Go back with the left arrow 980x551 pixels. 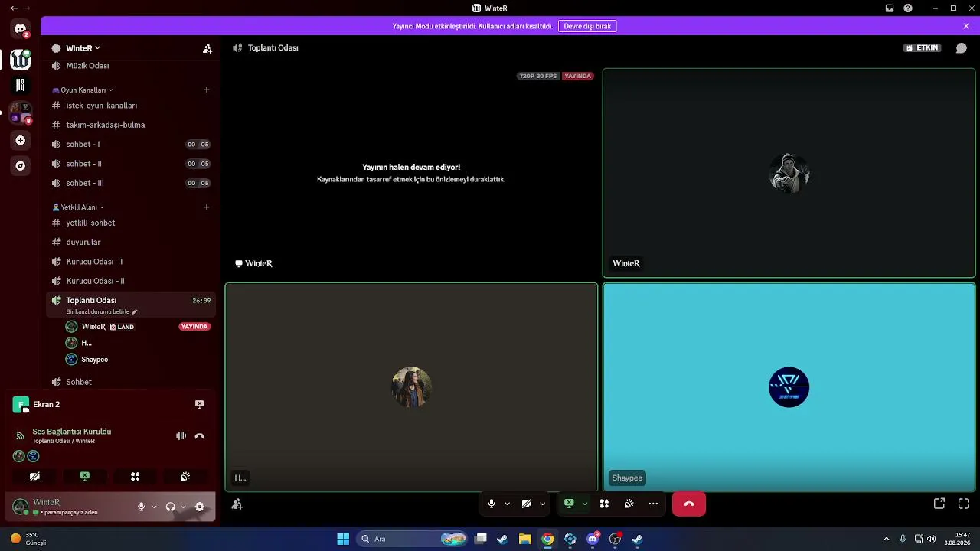pyautogui.click(x=14, y=8)
